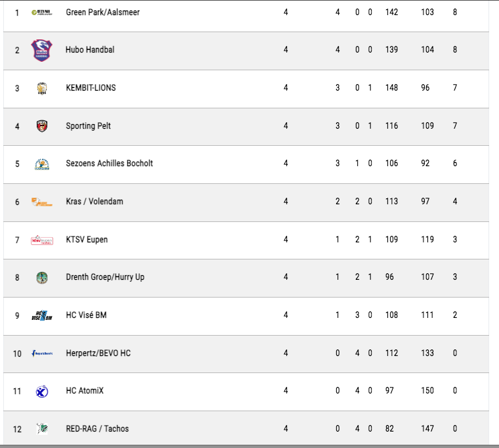Click the Sezoens Achilles Bocholt logo
Image resolution: width=499 pixels, height=448 pixels.
pos(41,164)
